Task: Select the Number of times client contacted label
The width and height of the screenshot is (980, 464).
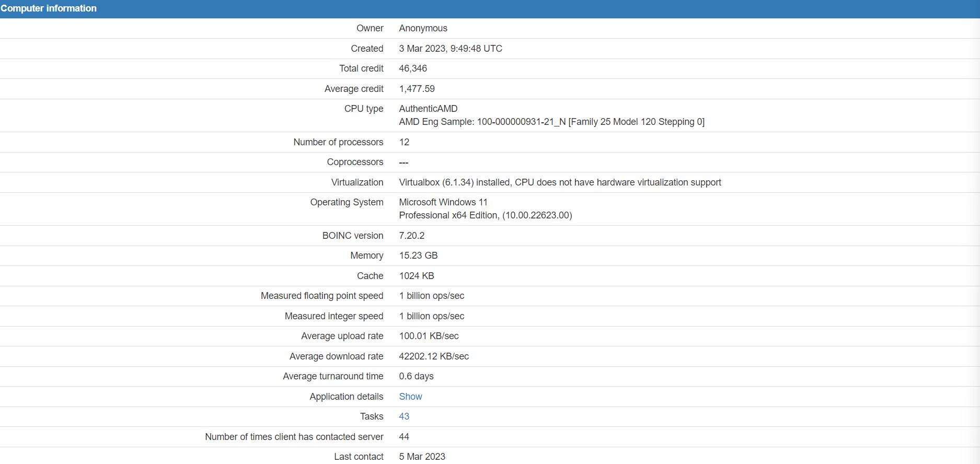Action: pyautogui.click(x=294, y=437)
